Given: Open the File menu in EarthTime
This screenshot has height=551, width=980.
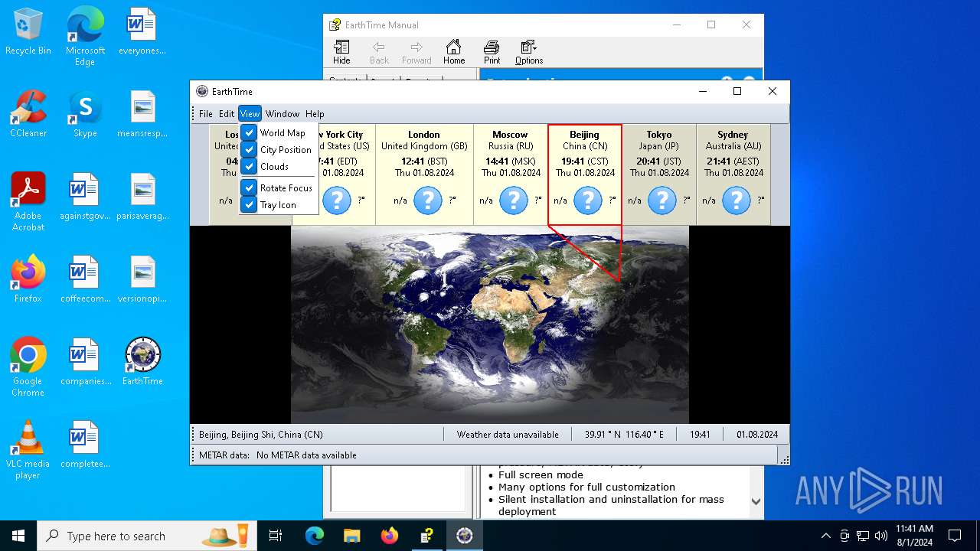Looking at the screenshot, I should coord(206,113).
